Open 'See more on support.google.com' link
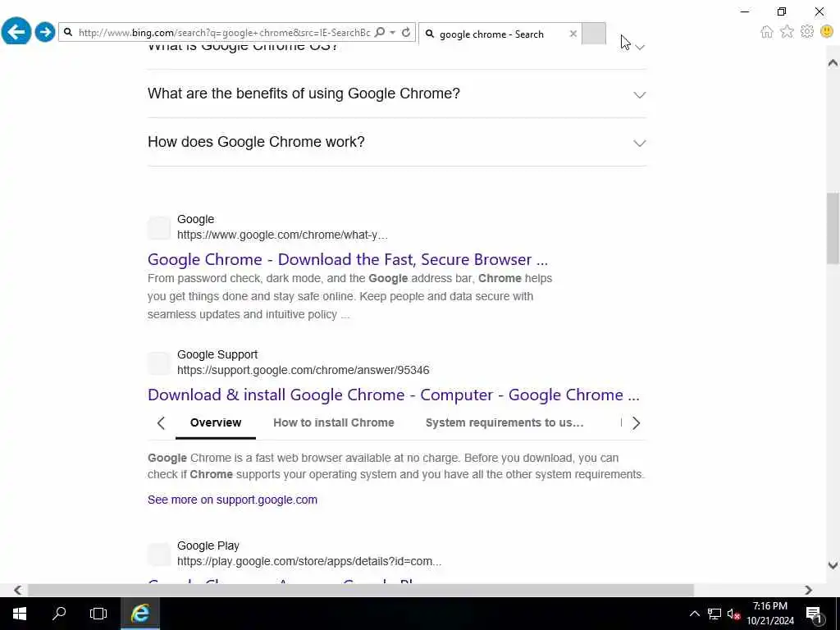The height and width of the screenshot is (630, 840). point(232,500)
